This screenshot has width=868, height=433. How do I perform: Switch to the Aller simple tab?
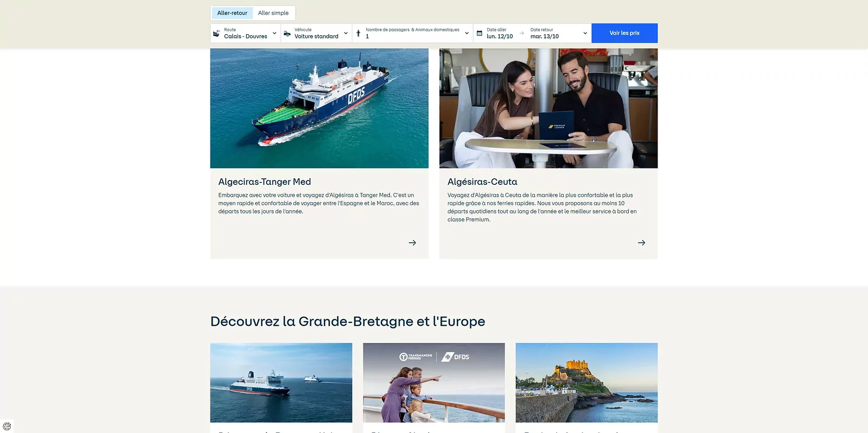tap(273, 13)
